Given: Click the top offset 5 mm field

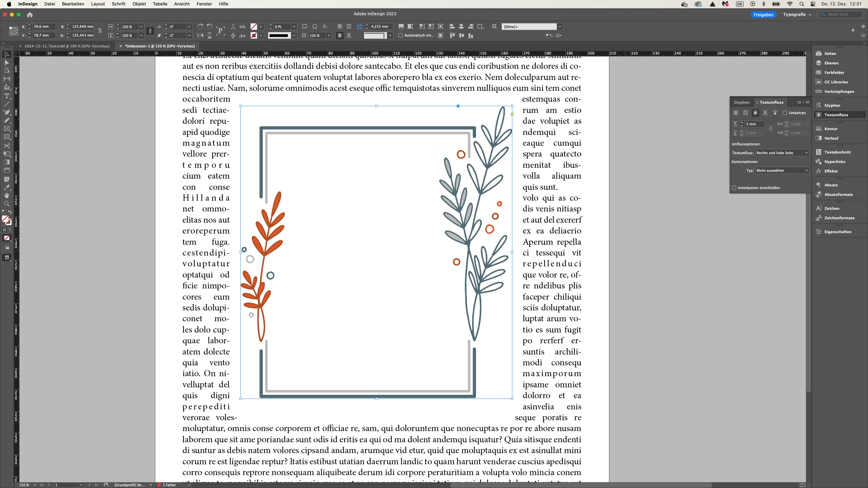Looking at the screenshot, I should 754,124.
